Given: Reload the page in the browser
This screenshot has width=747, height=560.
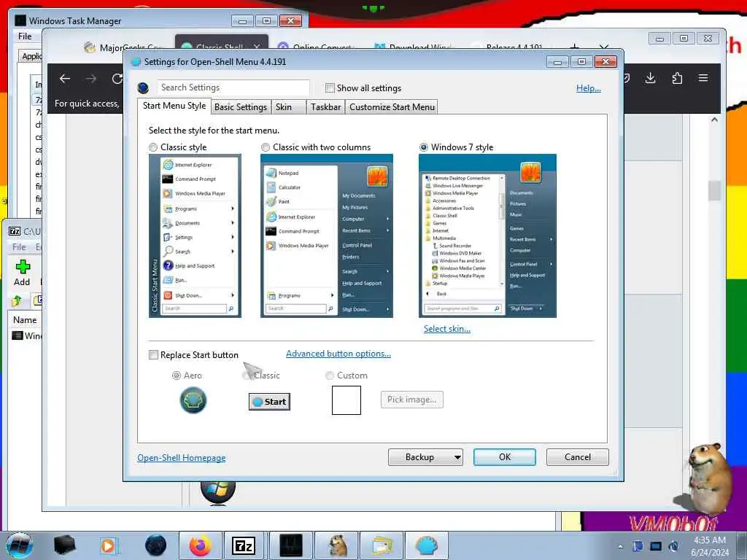Looking at the screenshot, I should [117, 79].
